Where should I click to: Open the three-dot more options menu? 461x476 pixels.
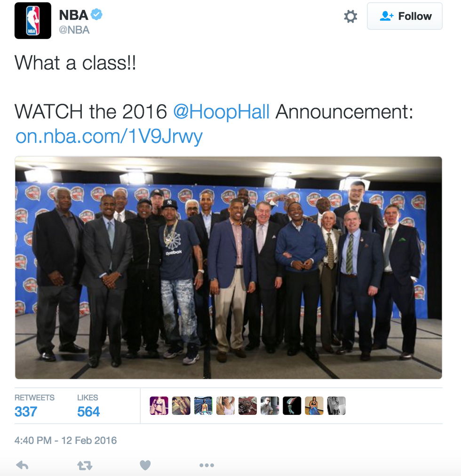click(x=207, y=465)
